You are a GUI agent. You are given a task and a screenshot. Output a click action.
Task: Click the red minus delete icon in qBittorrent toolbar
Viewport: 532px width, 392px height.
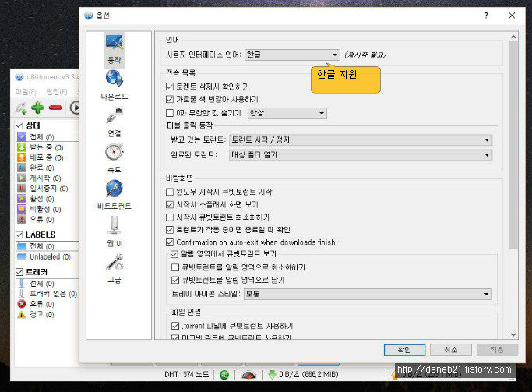(x=55, y=108)
